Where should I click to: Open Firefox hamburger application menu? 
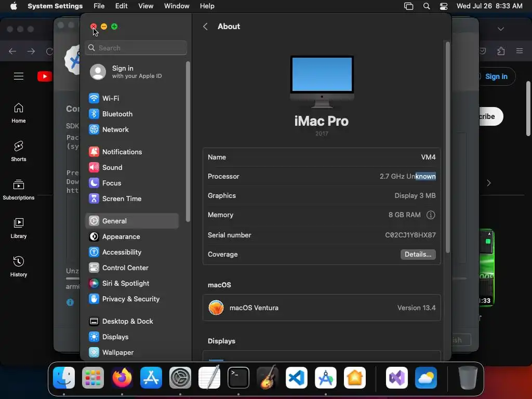click(x=520, y=51)
